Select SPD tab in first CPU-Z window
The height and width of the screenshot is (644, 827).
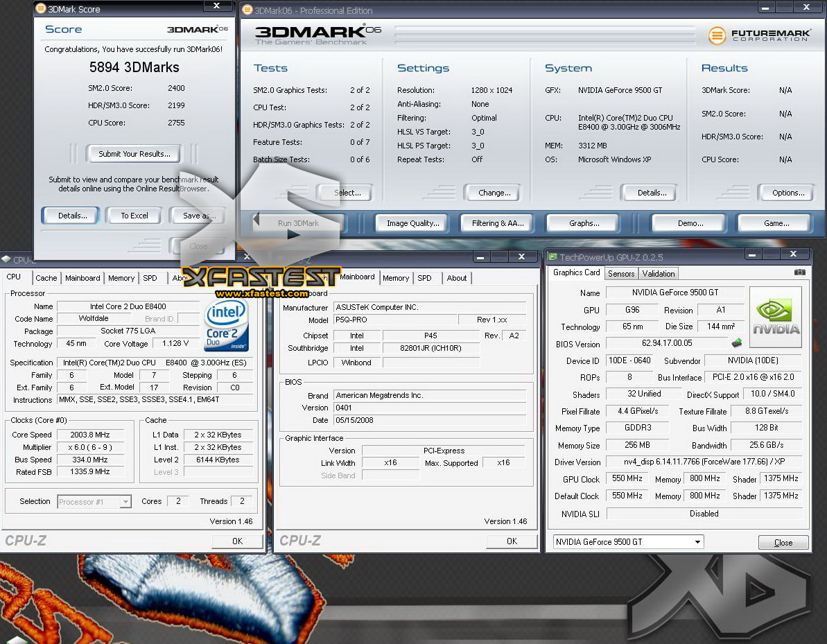coord(150,278)
